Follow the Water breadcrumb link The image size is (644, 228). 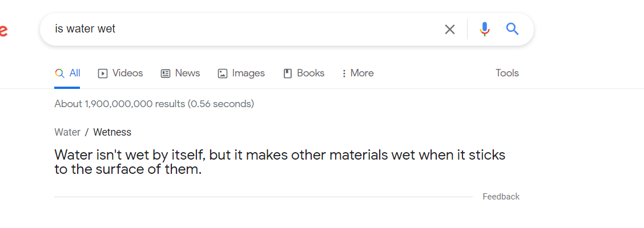(67, 132)
